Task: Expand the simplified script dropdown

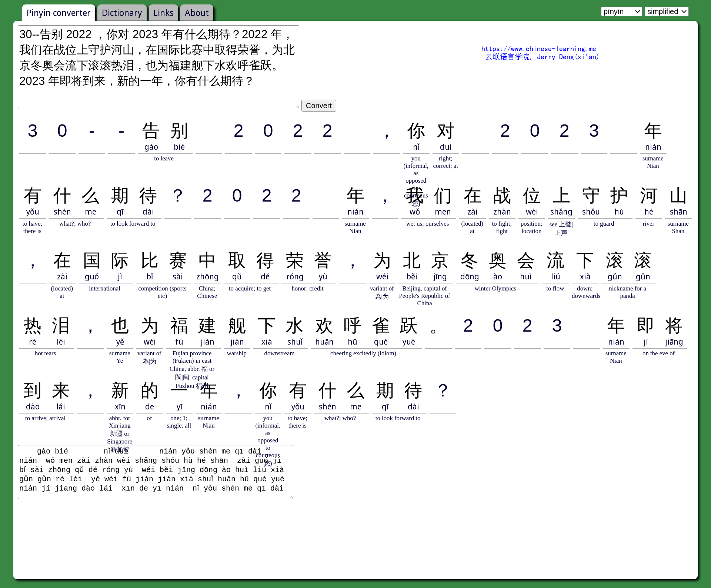Action: pos(667,11)
